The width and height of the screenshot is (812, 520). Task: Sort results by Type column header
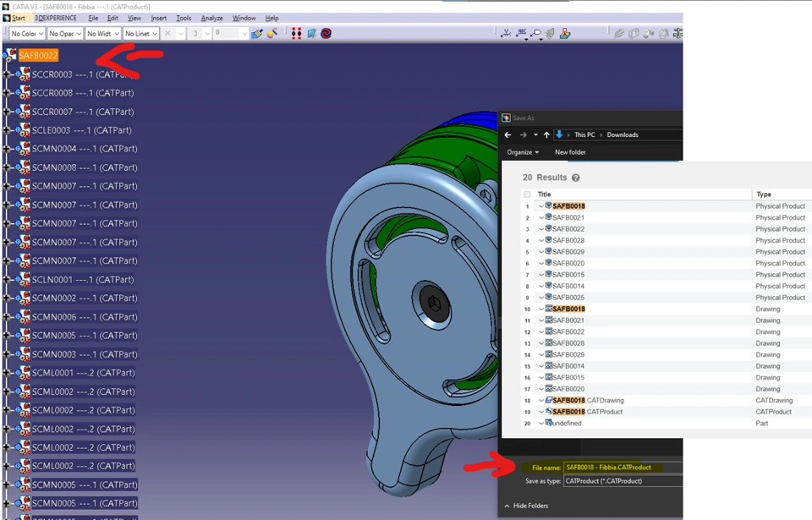tap(764, 194)
